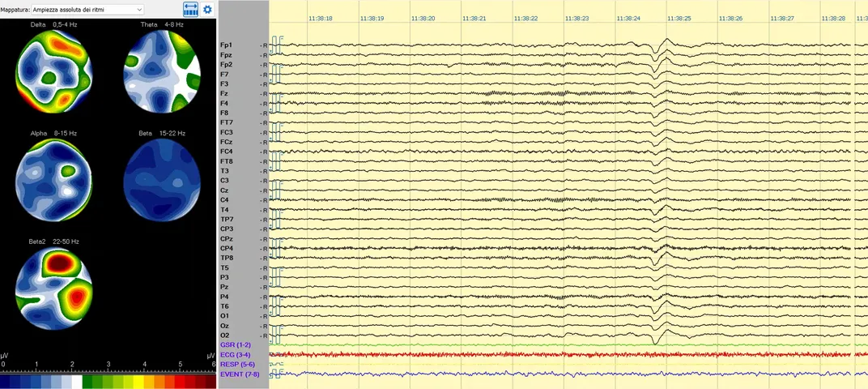Toggle the time-window scale icon button
Screen dimensions: 868x389
(x=191, y=10)
